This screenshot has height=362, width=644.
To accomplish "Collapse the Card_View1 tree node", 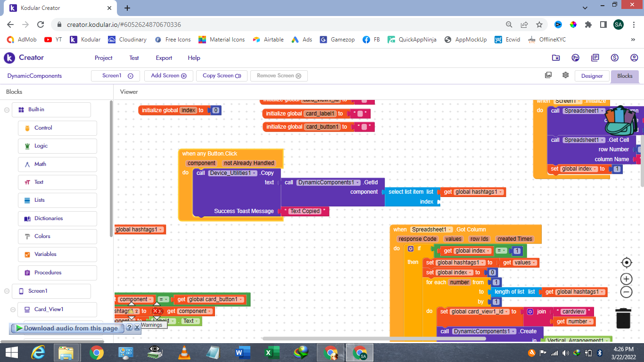I will point(13,310).
